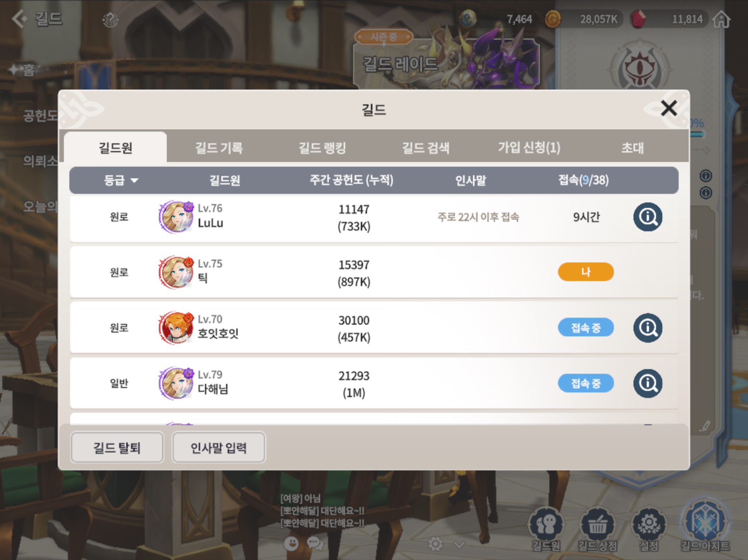
Task: Switch to the 길드 기록 tab
Action: (219, 148)
